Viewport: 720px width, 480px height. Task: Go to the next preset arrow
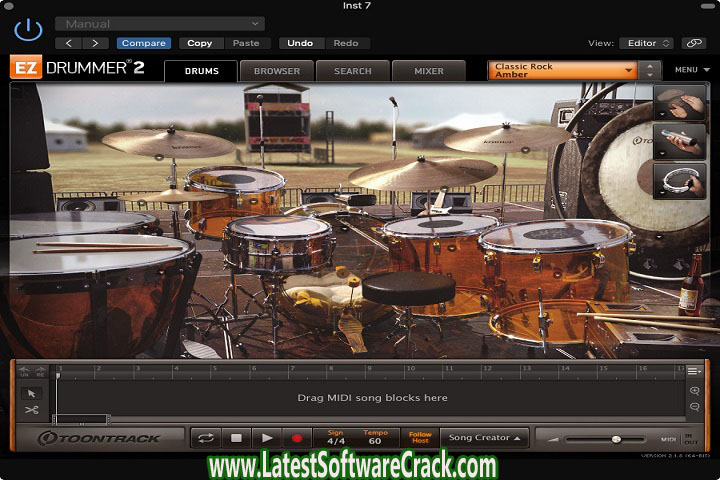(x=95, y=43)
